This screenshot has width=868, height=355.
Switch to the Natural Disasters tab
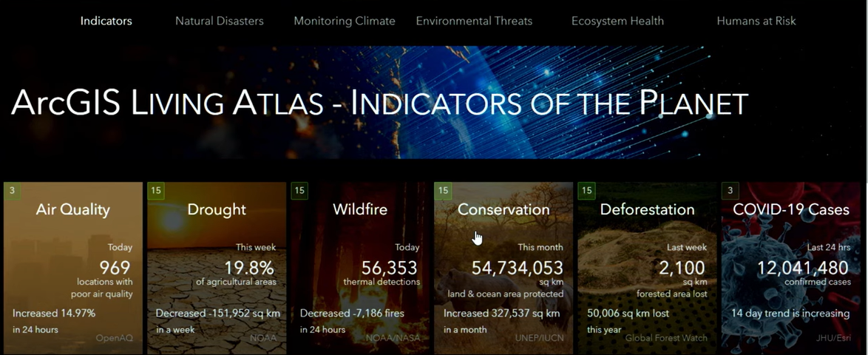219,21
